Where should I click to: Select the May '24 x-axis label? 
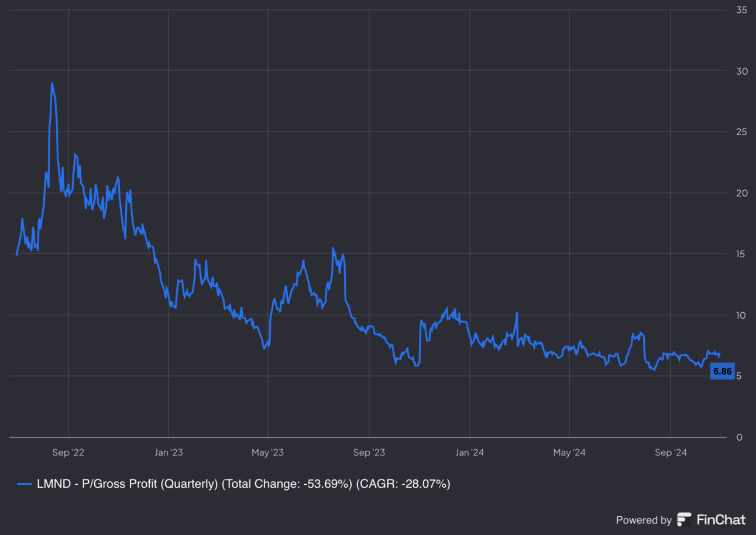click(569, 453)
